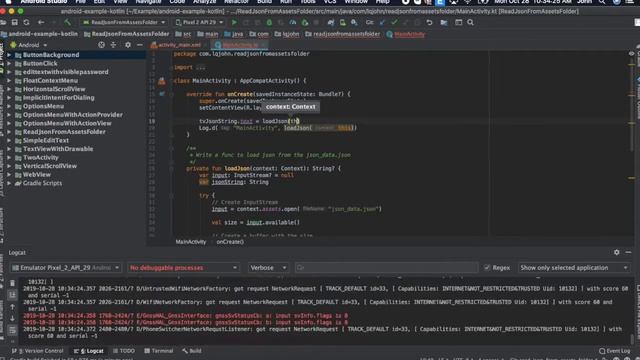Click the Sync/refresh toolbar icon

coord(27,22)
